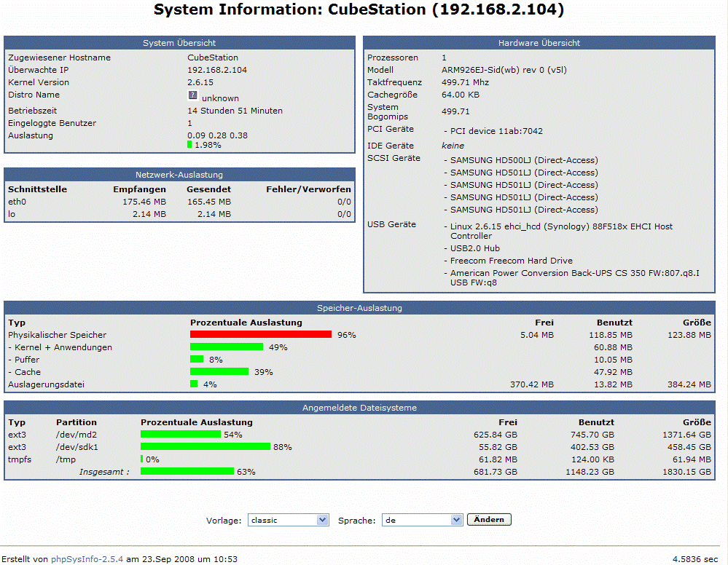This screenshot has height=565, width=728.
Task: Select the Freecom Hard Drive USB entry
Action: pyautogui.click(x=511, y=261)
